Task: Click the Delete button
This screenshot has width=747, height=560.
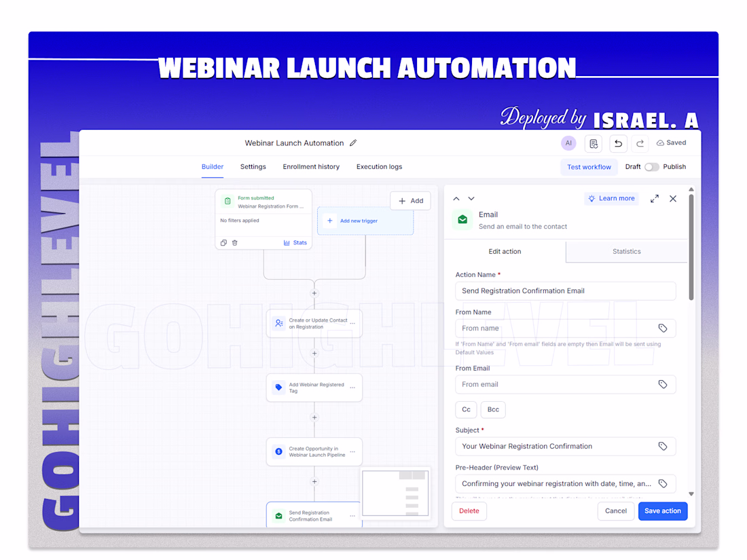Action: [469, 511]
